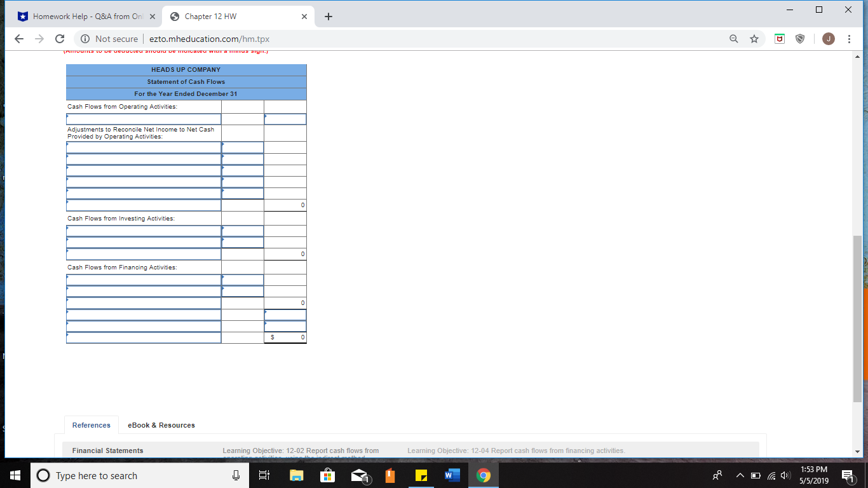Image resolution: width=868 pixels, height=488 pixels.
Task: Click the amount field for the first investing activity
Action: 243,231
